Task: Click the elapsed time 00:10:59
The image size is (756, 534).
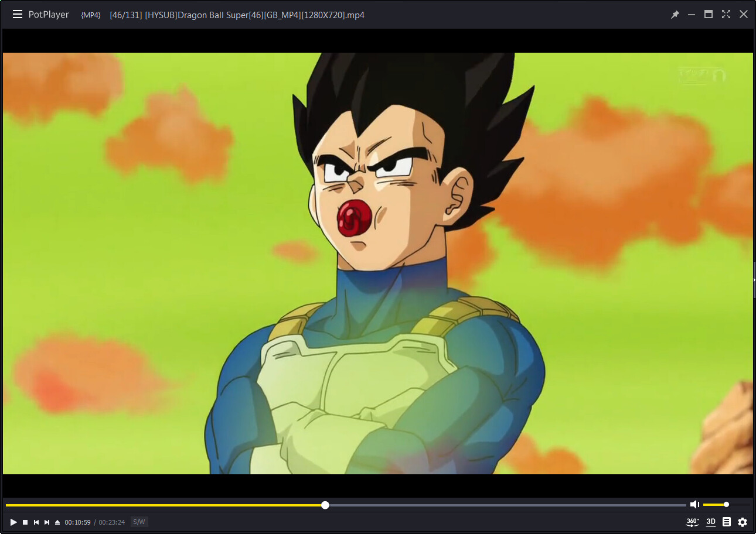Action: [x=77, y=522]
